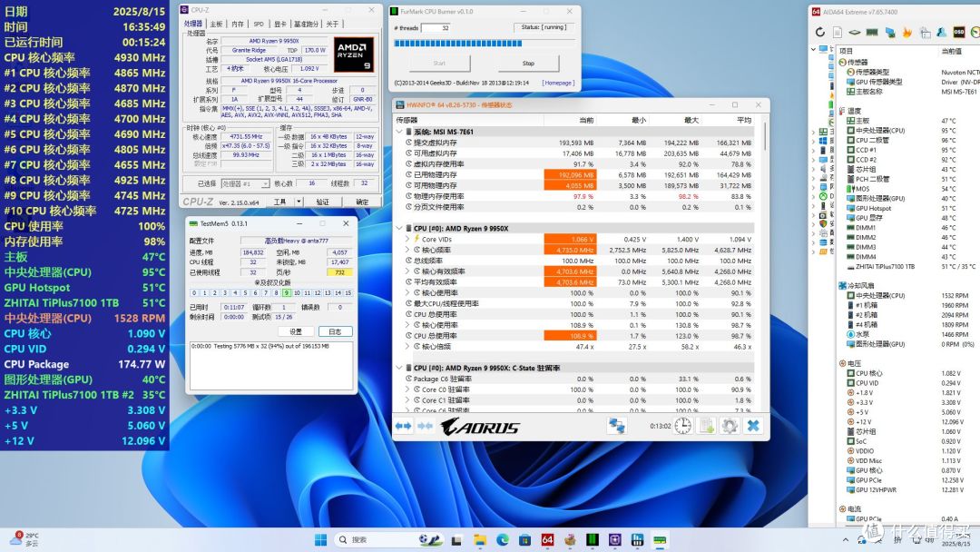The width and height of the screenshot is (980, 552).
Task: Click 日志 button in TestMem5
Action: [335, 331]
